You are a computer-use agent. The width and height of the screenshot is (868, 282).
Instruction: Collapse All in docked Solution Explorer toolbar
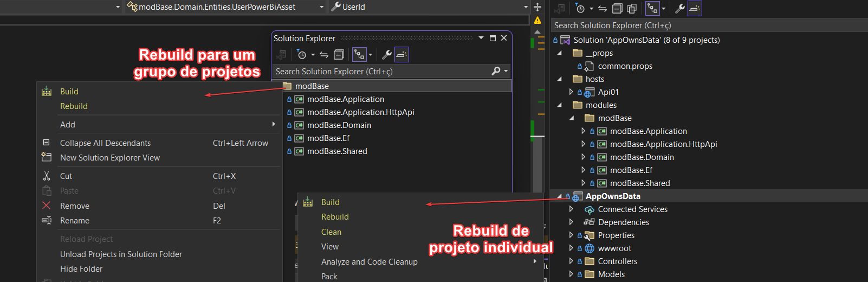[617, 9]
